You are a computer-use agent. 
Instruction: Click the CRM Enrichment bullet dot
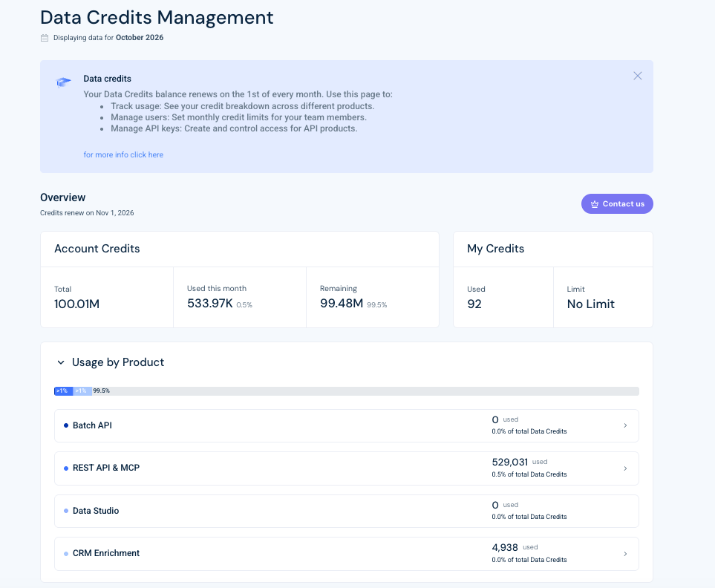pos(66,553)
